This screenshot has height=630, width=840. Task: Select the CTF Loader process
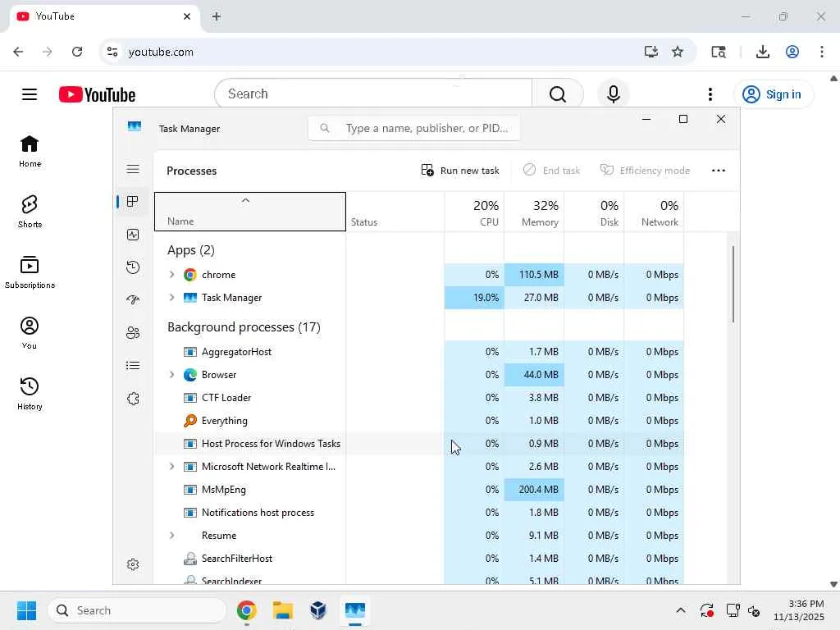(419, 398)
